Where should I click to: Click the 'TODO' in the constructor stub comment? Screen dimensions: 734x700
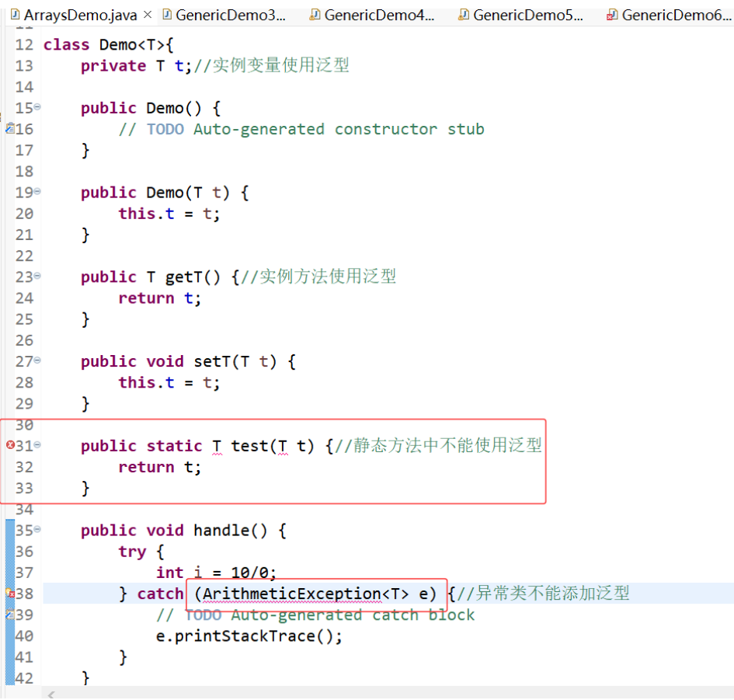pos(165,129)
